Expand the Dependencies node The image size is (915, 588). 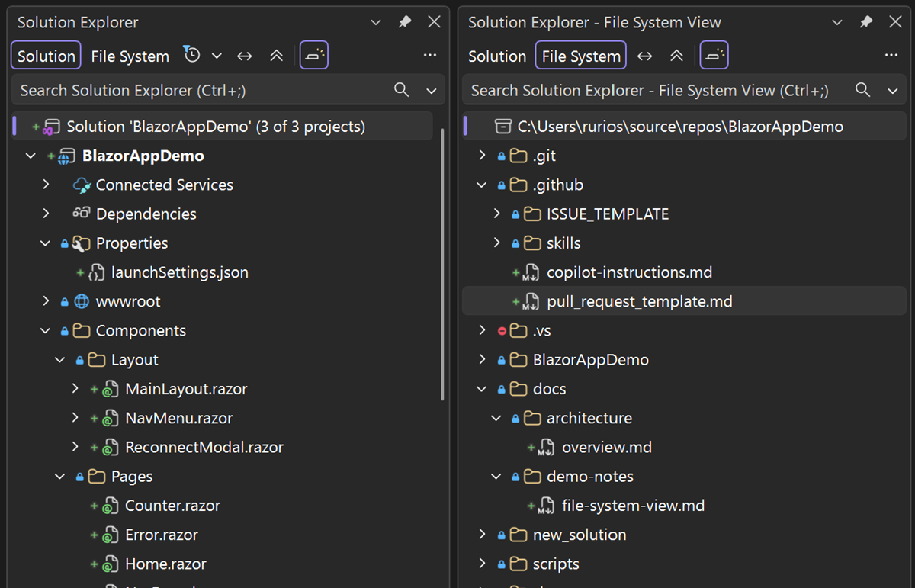[x=46, y=214]
